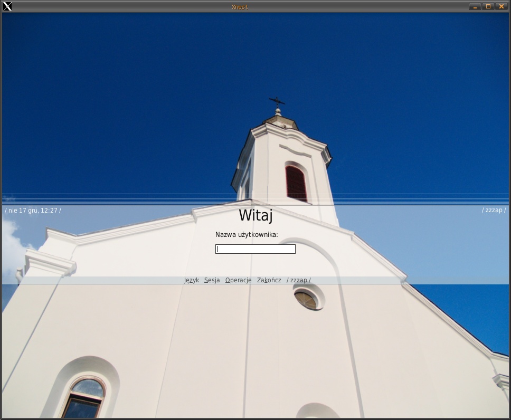Close the Xnest window
The height and width of the screenshot is (420, 511).
coord(501,6)
